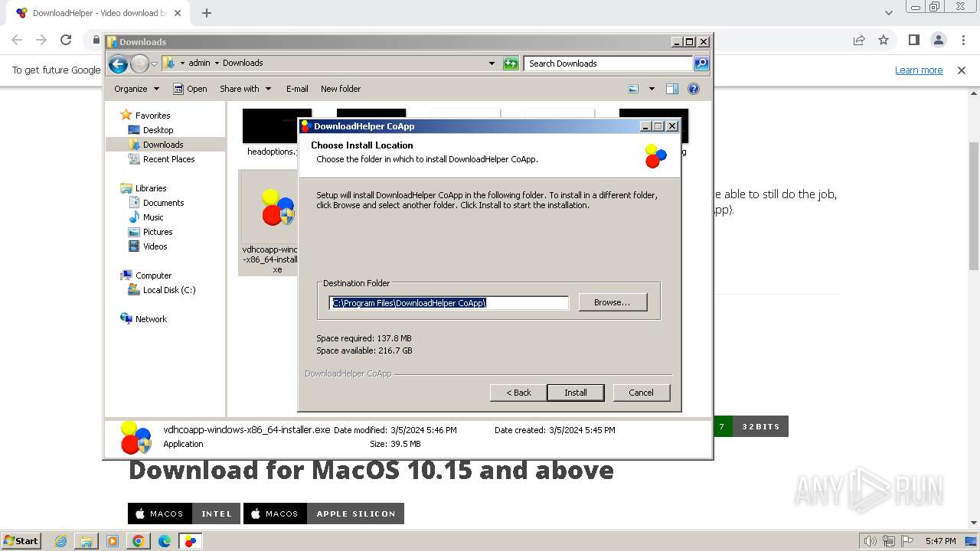Click Browse to choose another folder
This screenshot has width=980, height=551.
click(612, 302)
